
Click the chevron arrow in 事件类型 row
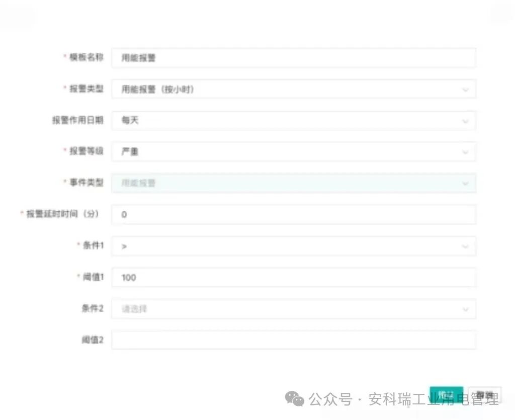(x=465, y=184)
